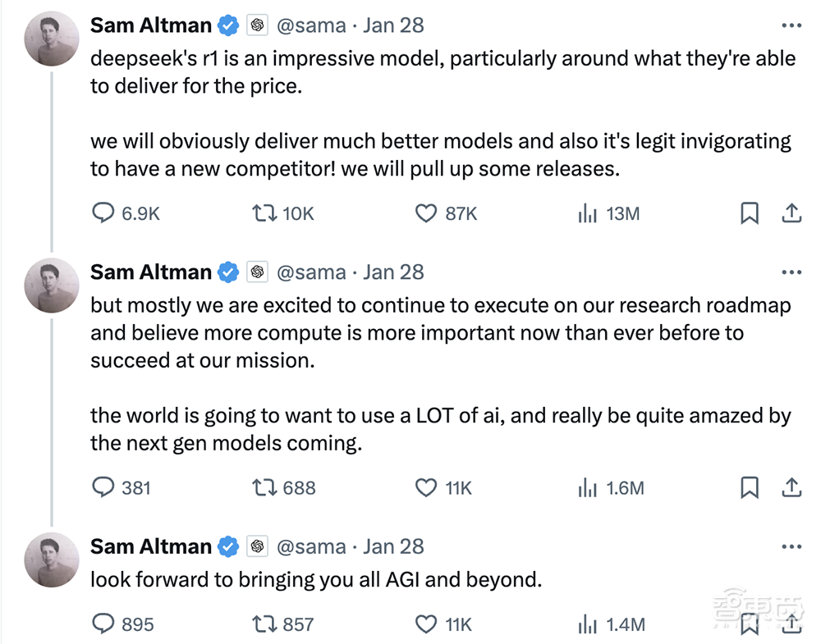Like the research roadmap tweet
The image size is (821, 644).
[x=425, y=487]
